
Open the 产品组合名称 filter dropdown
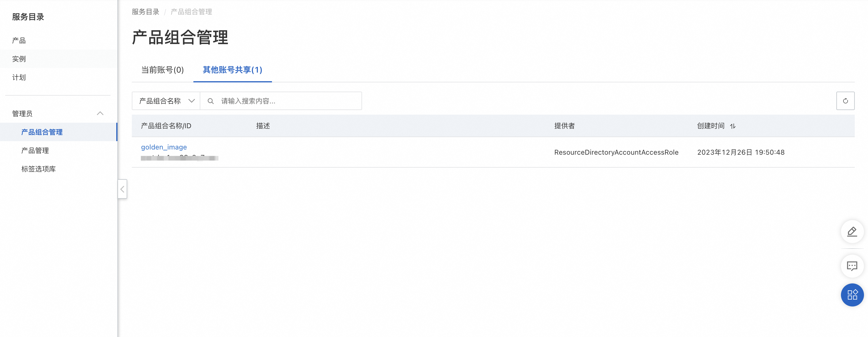(x=166, y=101)
